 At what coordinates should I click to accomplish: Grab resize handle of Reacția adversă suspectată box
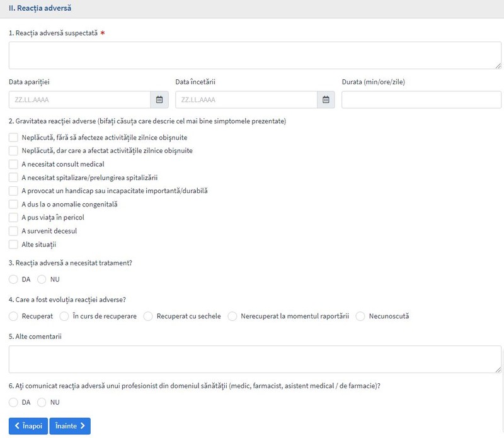point(498,66)
